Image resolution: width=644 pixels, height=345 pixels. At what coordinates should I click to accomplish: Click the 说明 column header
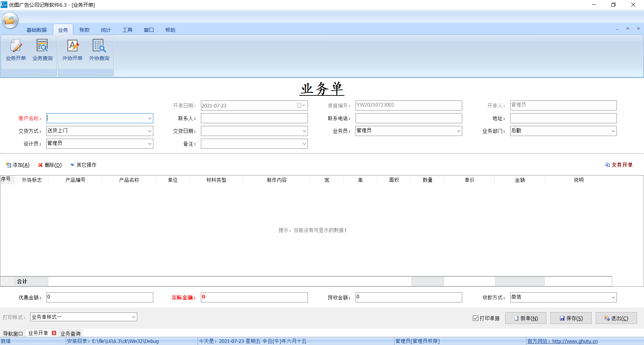(579, 180)
